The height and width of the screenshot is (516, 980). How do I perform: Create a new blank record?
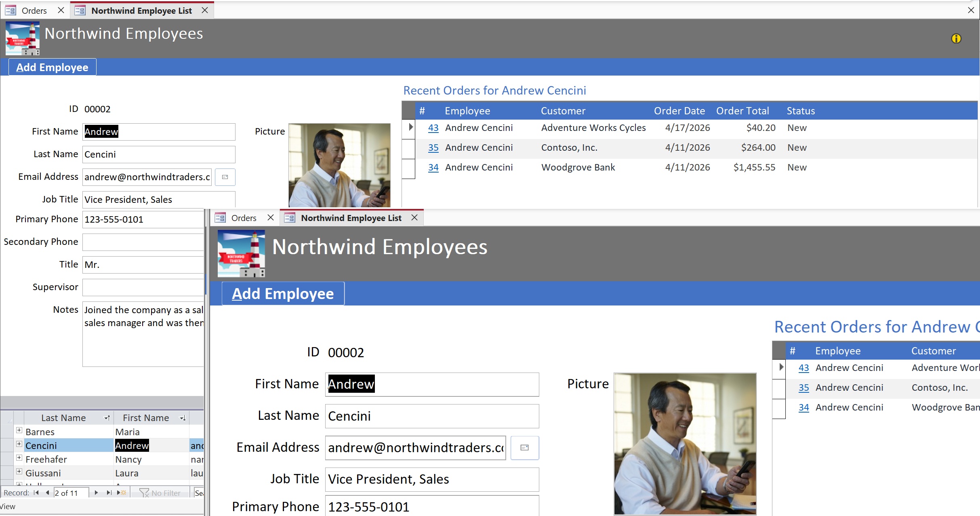pos(122,493)
